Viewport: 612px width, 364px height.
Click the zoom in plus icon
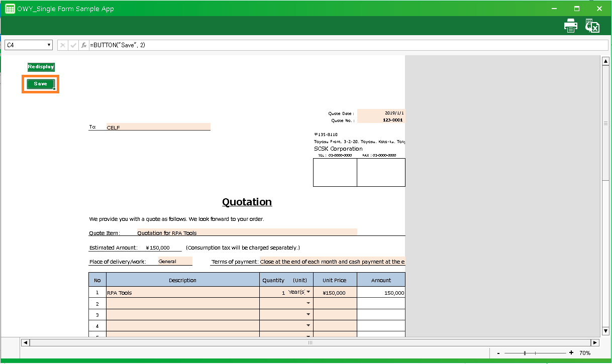(x=571, y=353)
